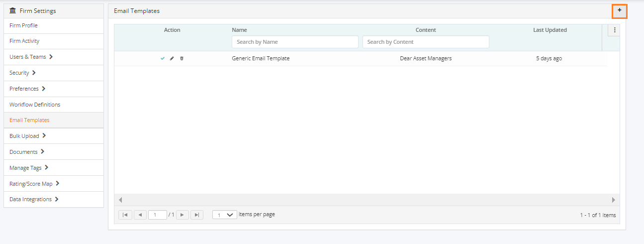Open the items per page dropdown
Screen dimensions: 644x244
224,215
